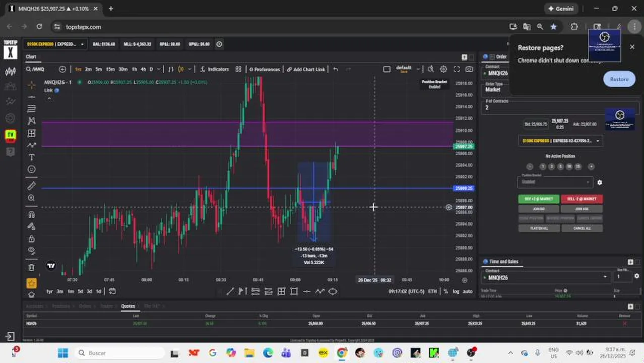This screenshot has height=363, width=644.
Task: Select the 5d date range
Action: [80, 291]
